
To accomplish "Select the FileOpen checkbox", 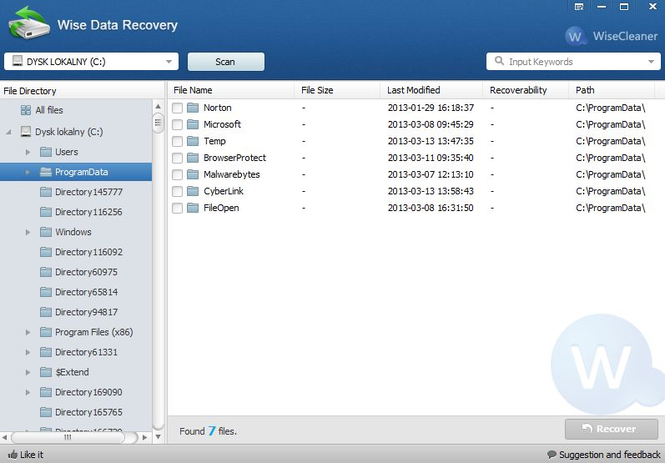I will click(x=177, y=208).
